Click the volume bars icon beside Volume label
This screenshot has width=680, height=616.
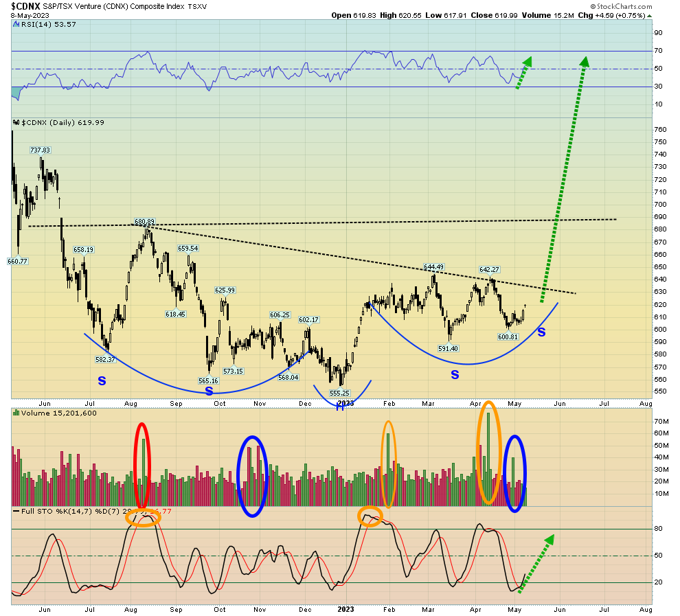16,413
